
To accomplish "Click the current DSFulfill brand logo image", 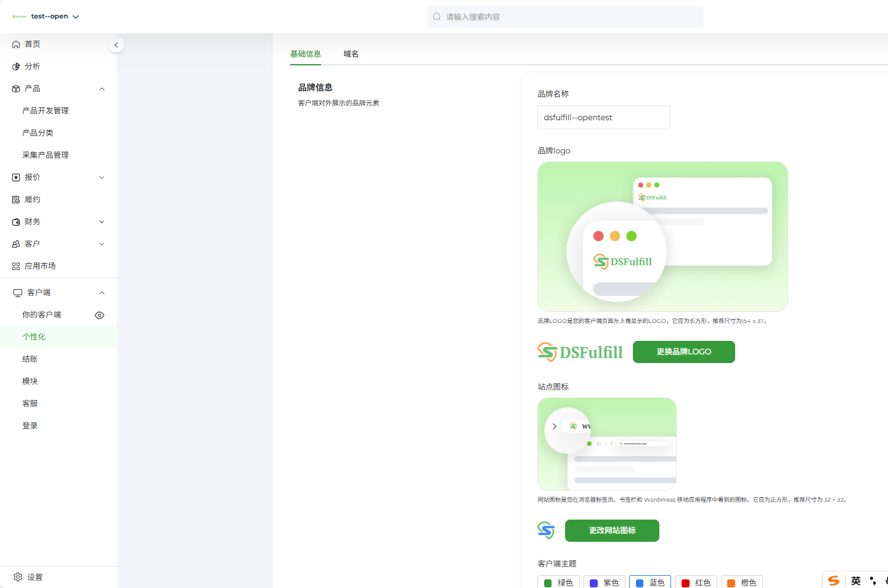I will [x=580, y=352].
